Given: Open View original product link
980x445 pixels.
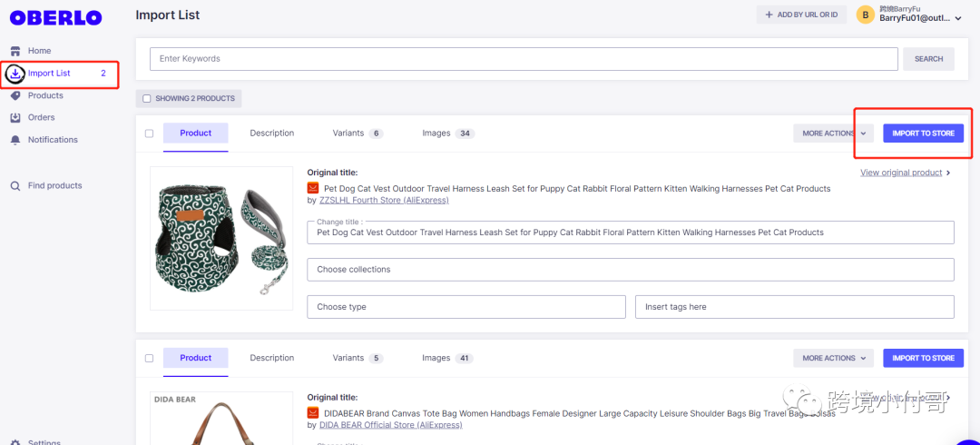Looking at the screenshot, I should (x=901, y=173).
